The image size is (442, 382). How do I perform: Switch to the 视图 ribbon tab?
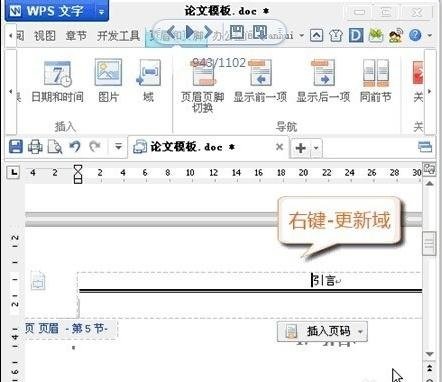tap(45, 35)
